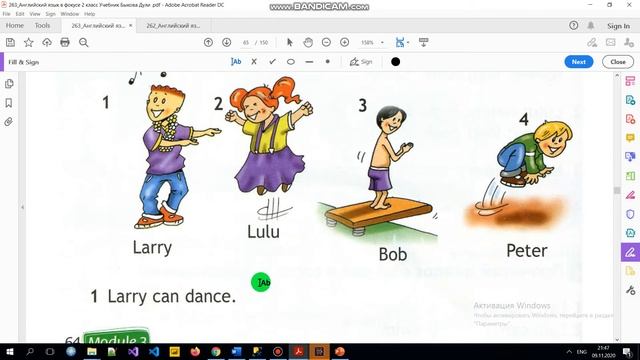Change color using the black swatch

point(395,62)
